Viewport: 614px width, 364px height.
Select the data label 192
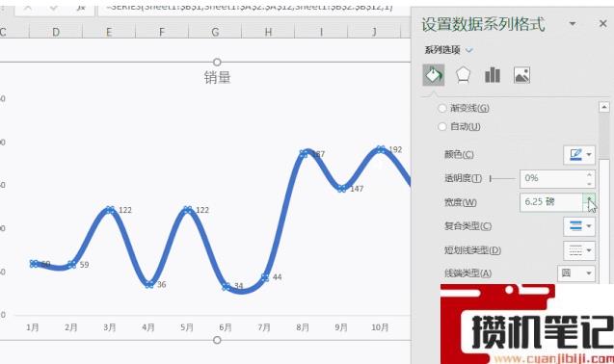pos(395,149)
